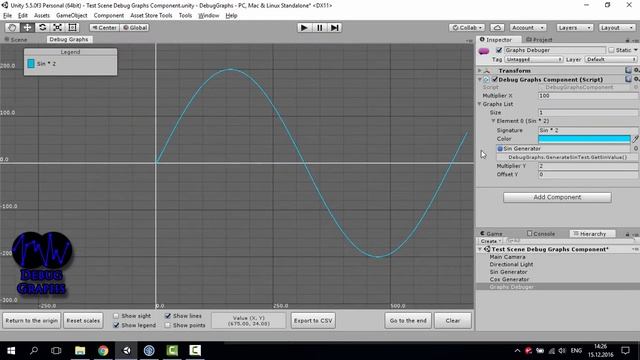Open Windows notification center
Image resolution: width=640 pixels, height=360 pixels.
(x=625, y=351)
